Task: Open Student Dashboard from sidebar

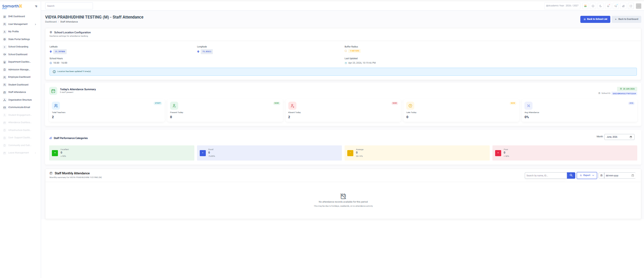Action: (x=18, y=85)
